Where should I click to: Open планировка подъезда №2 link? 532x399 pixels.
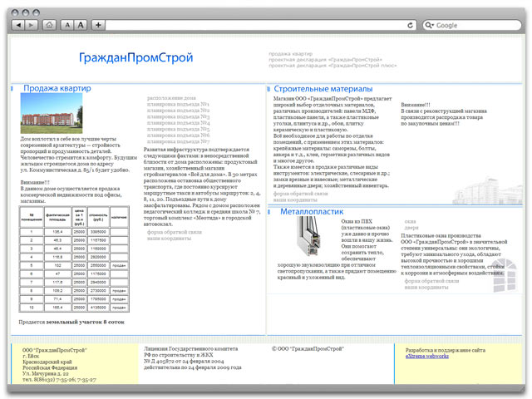pos(178,111)
